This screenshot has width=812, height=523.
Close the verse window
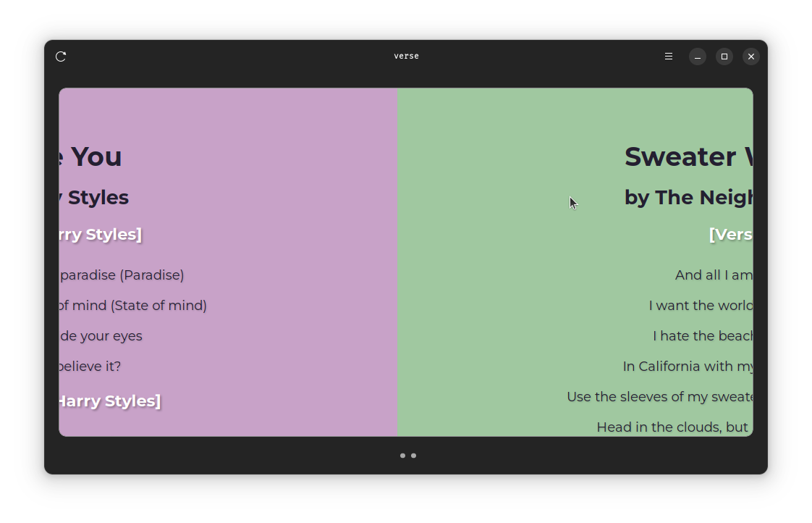[751, 57]
